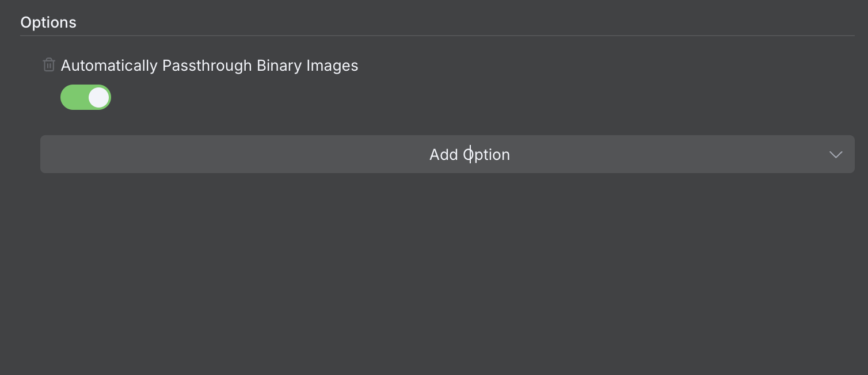This screenshot has width=868, height=375.
Task: Click the word Add in the dropdown bar
Action: 443,155
